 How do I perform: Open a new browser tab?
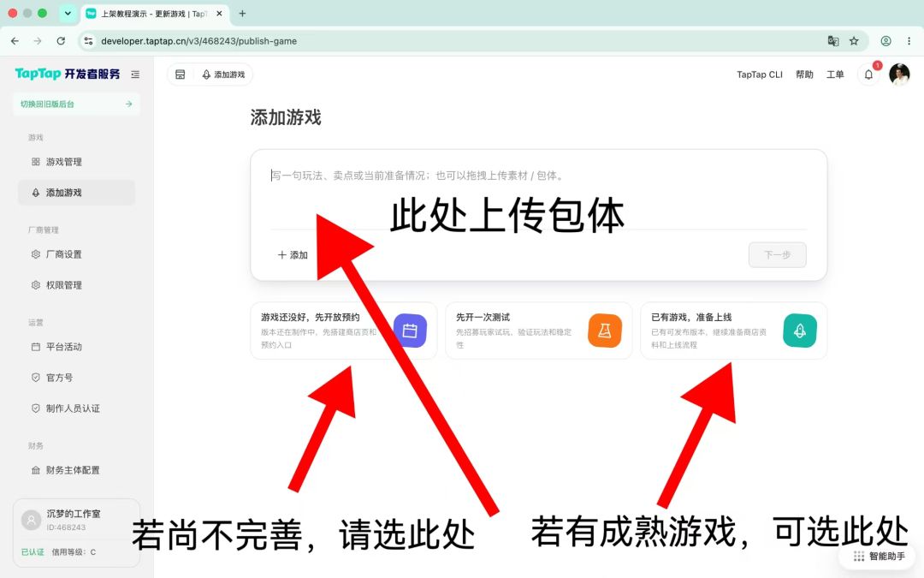pyautogui.click(x=242, y=14)
